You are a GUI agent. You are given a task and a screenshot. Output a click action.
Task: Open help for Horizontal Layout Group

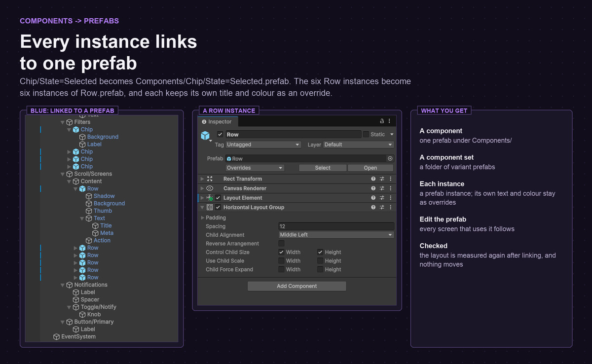coord(373,207)
